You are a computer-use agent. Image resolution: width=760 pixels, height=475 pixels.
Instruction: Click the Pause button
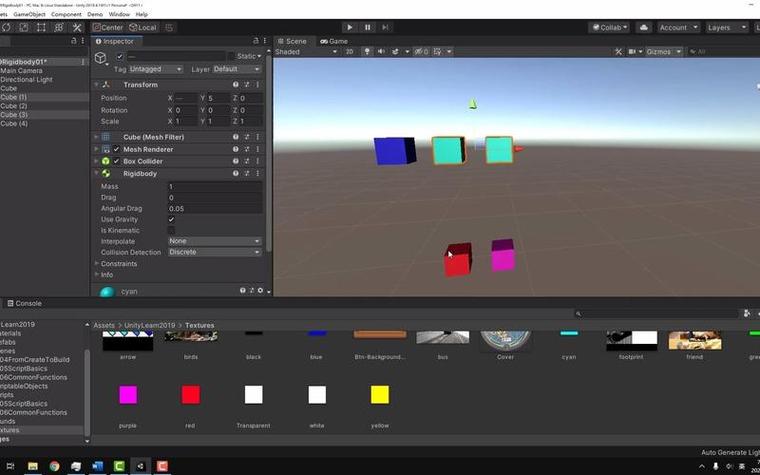tap(367, 28)
